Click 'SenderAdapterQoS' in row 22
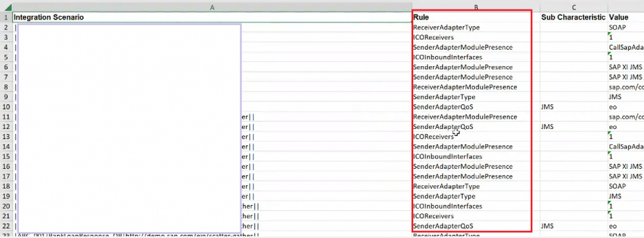644x238 pixels. pyautogui.click(x=443, y=226)
